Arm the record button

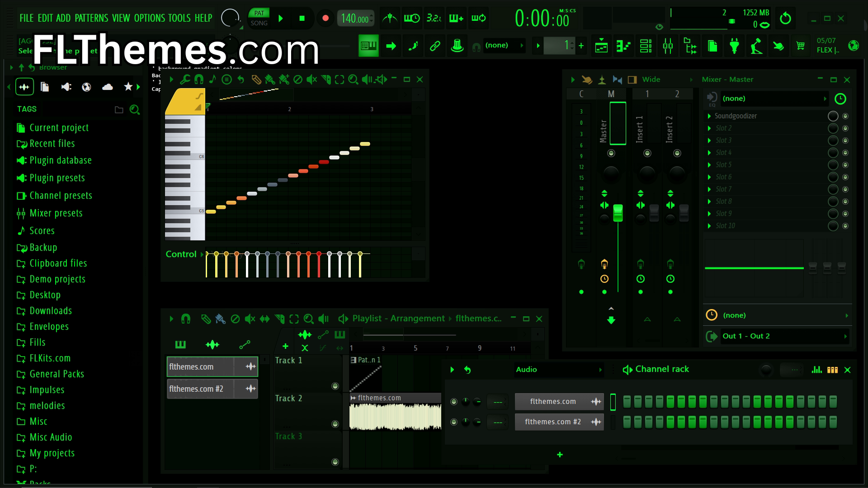pos(325,19)
